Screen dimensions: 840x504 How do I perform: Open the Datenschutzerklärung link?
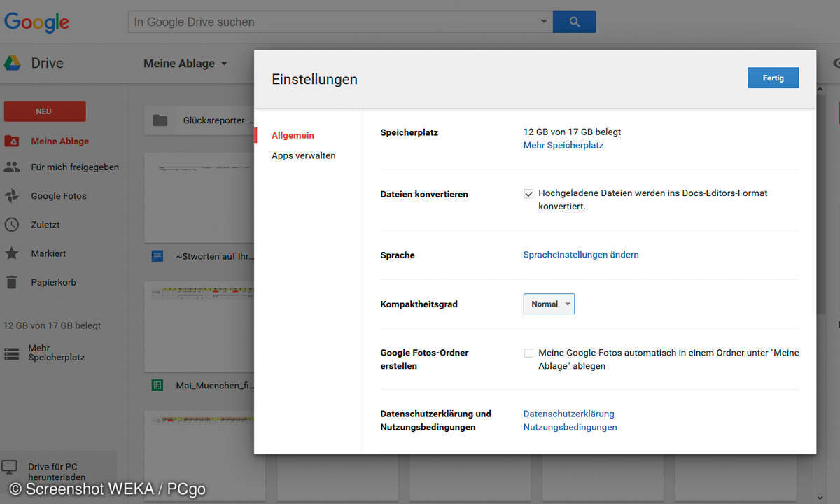click(569, 414)
